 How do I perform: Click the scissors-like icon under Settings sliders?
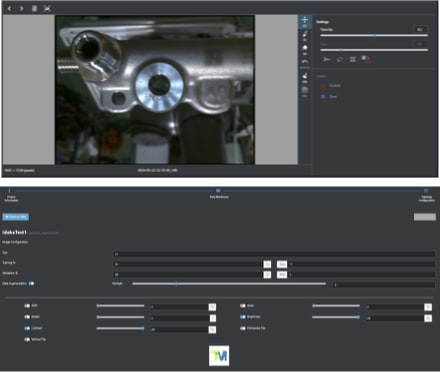[327, 59]
